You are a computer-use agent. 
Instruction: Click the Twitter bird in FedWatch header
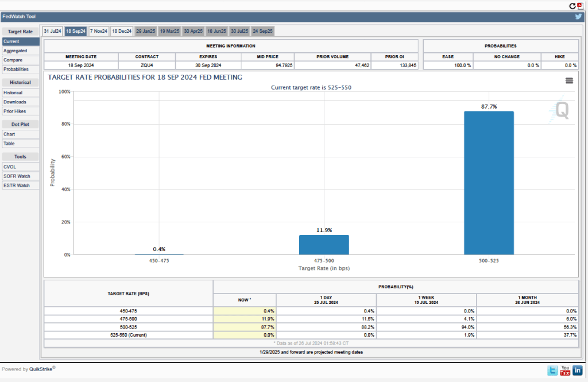pyautogui.click(x=579, y=17)
